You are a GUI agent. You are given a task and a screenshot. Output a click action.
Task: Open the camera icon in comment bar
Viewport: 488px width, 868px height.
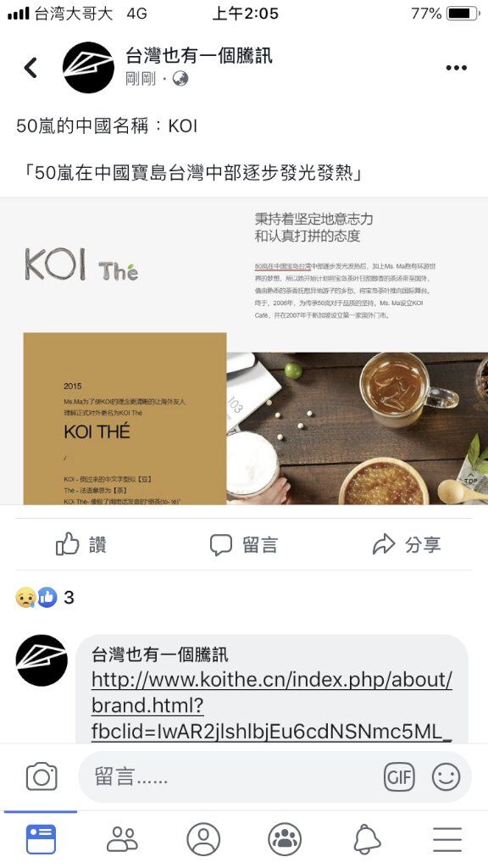[x=42, y=776]
